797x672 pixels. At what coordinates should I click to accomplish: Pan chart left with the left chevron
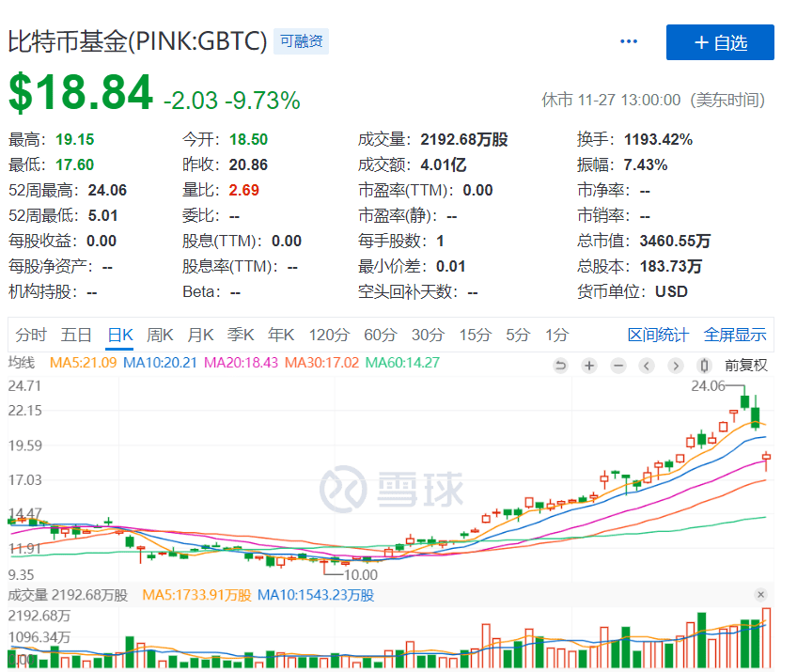click(647, 366)
